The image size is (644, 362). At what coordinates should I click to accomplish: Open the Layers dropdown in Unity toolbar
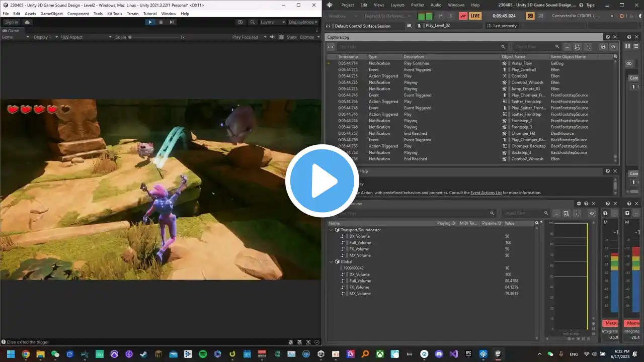(273, 22)
